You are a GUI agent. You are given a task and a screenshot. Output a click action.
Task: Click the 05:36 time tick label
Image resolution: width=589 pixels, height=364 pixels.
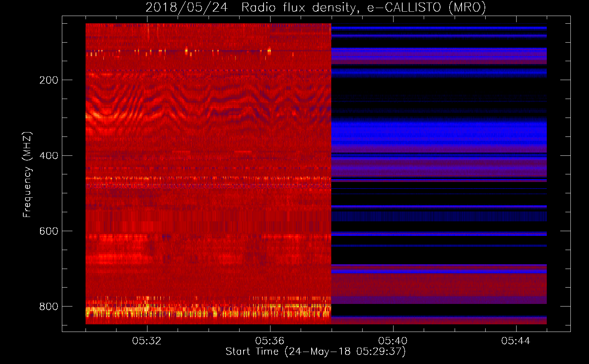(270, 341)
